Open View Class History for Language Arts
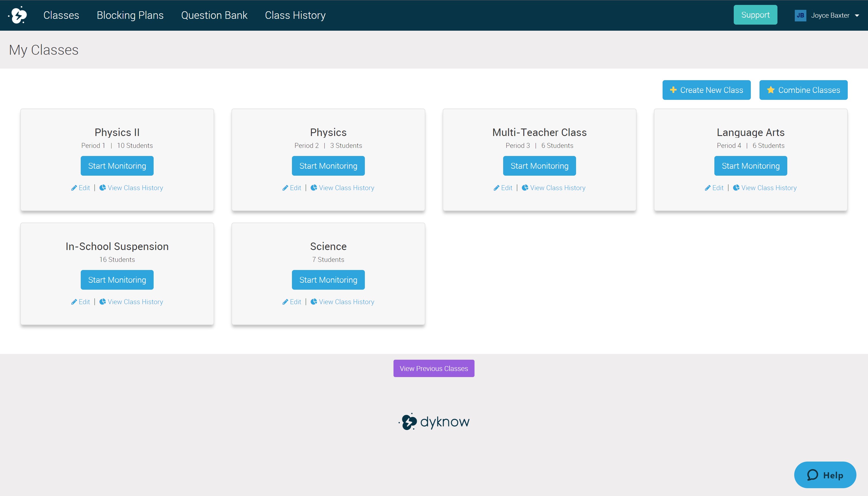The width and height of the screenshot is (868, 496). click(764, 188)
